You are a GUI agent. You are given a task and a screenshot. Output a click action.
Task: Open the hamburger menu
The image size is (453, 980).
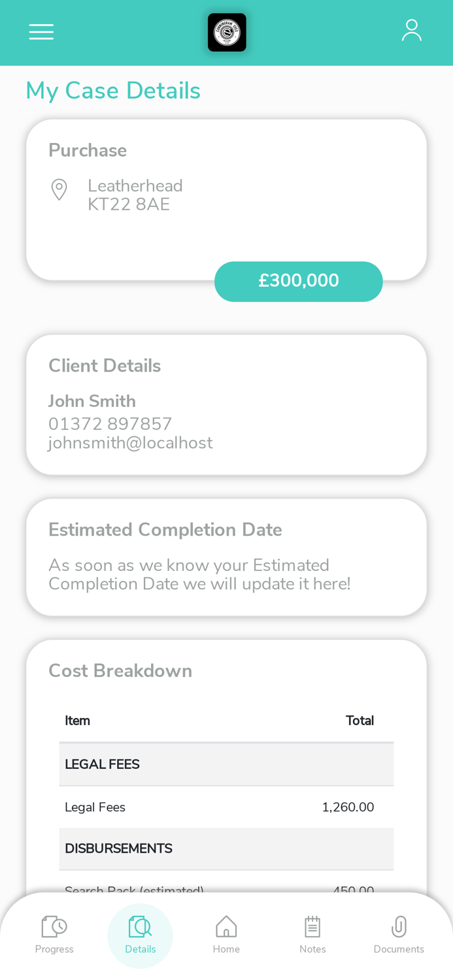pyautogui.click(x=41, y=32)
